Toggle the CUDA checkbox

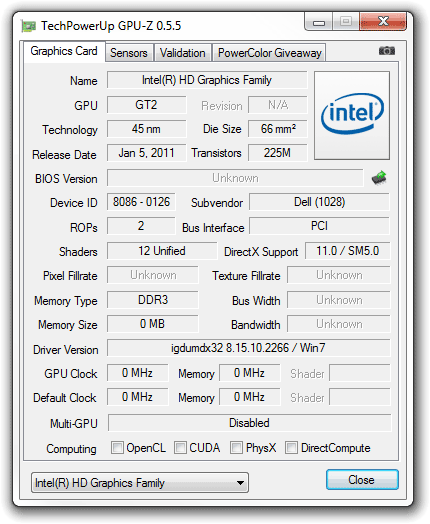tap(180, 447)
